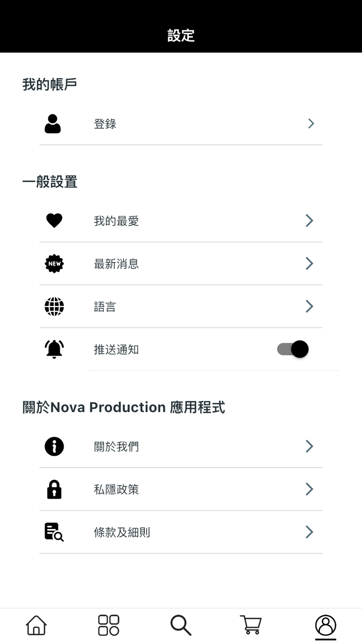Click the padlock icon beside 私隱政策
The image size is (362, 644).
54,489
